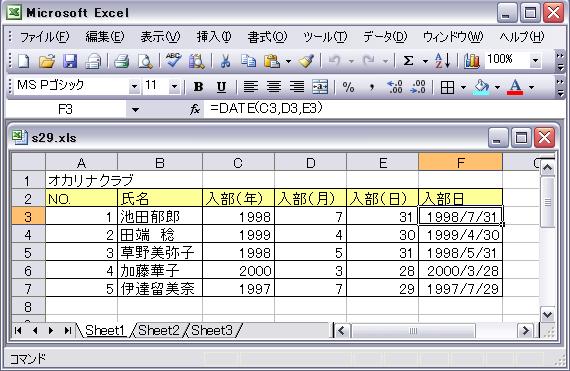This screenshot has width=570, height=371.
Task: Toggle Underline formatting button
Action: [x=221, y=87]
